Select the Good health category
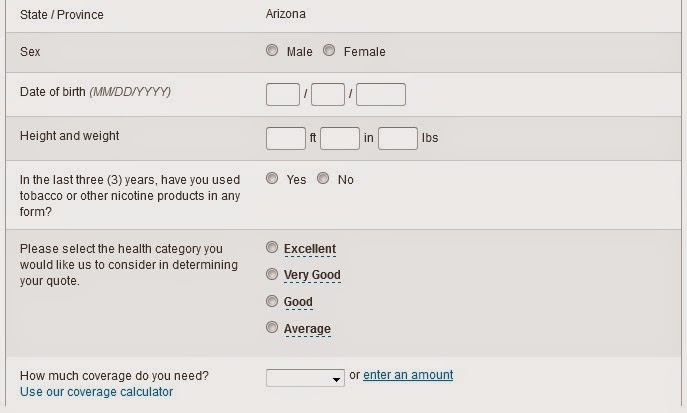Screen dimensions: 687x413 point(272,301)
